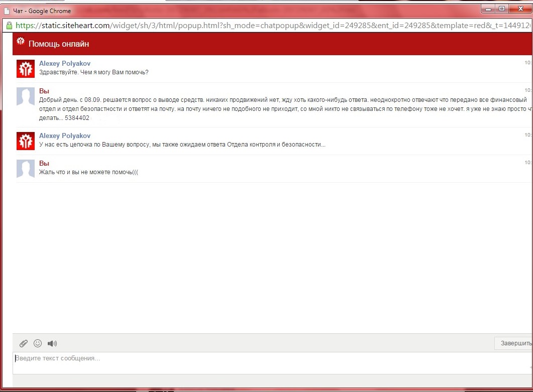533x392 pixels.
Task: Click the Alexey Polyakov name above the greeting
Action: point(65,63)
